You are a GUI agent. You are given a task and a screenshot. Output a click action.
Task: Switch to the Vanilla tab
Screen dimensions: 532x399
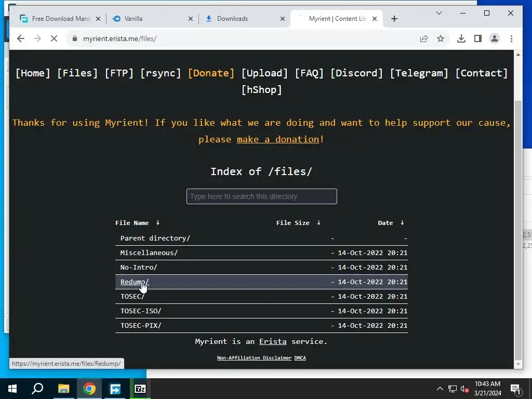click(x=153, y=19)
